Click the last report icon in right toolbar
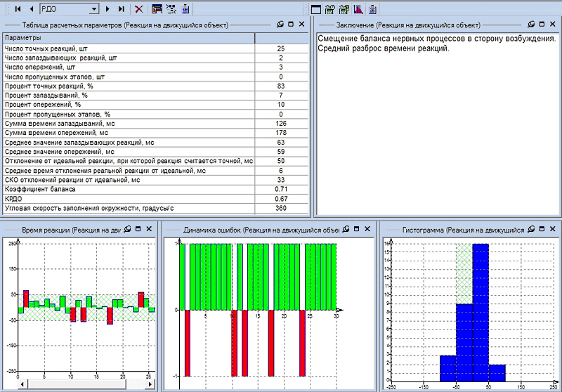This screenshot has height=392, width=562. [372, 9]
